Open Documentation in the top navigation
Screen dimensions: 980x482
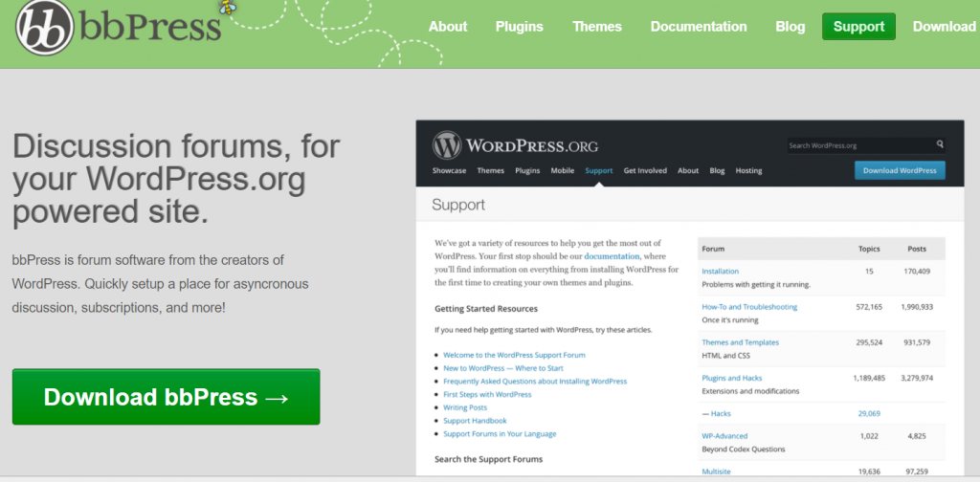pos(698,27)
